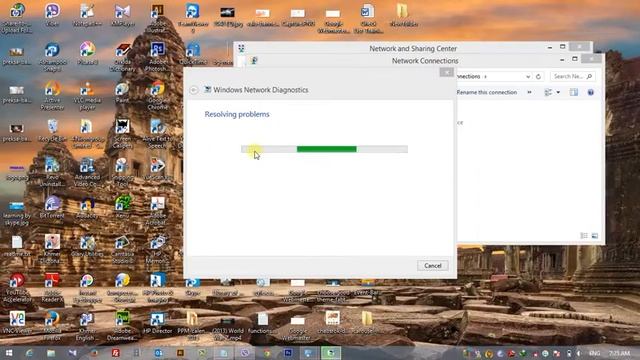Screen dimensions: 640x360
Task: Open the Viber desktop shortcut
Action: (52, 15)
